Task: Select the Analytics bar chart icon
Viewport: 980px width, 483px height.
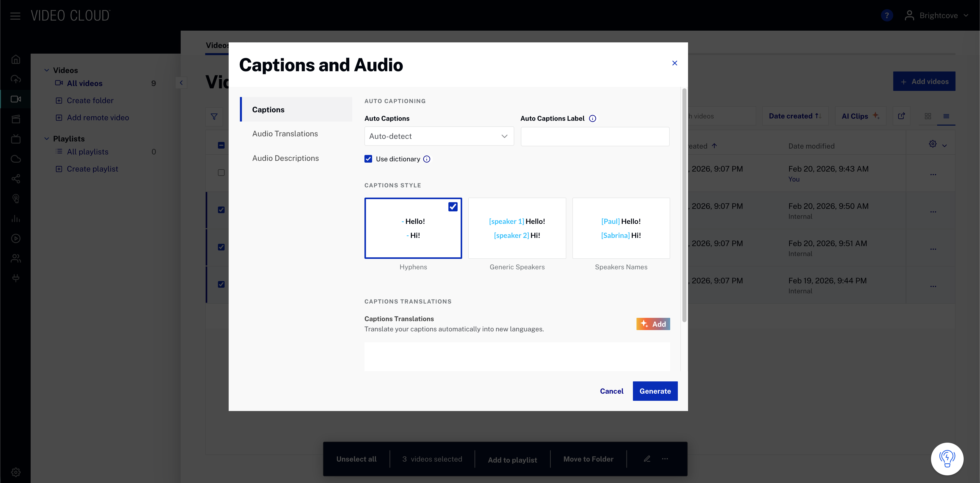Action: pos(16,219)
